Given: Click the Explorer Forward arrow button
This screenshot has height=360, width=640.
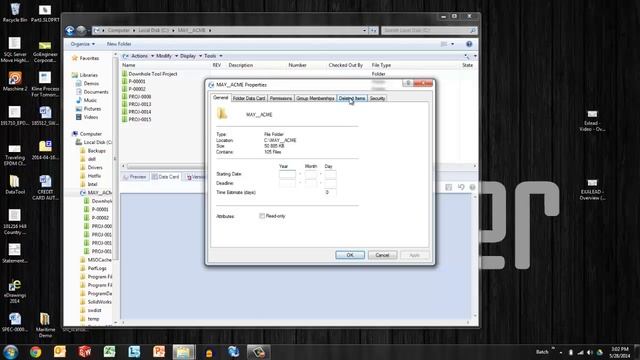Looking at the screenshot, I should 81,30.
